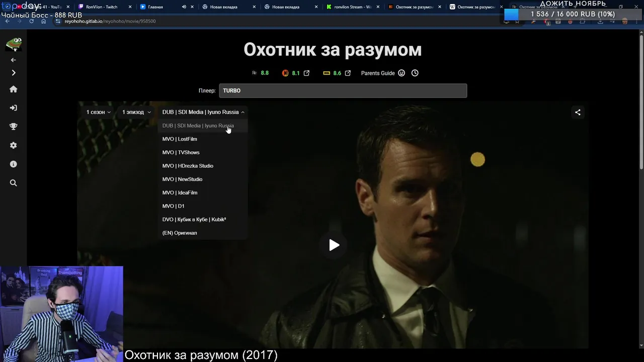Select (EN) Оригинал audio track

(203, 233)
